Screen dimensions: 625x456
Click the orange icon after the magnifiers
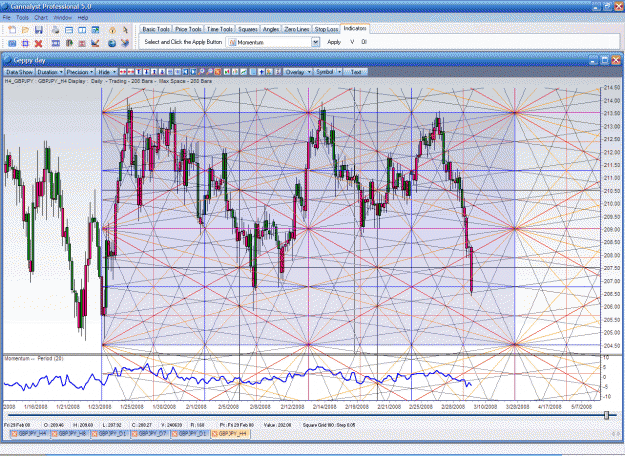[x=218, y=72]
